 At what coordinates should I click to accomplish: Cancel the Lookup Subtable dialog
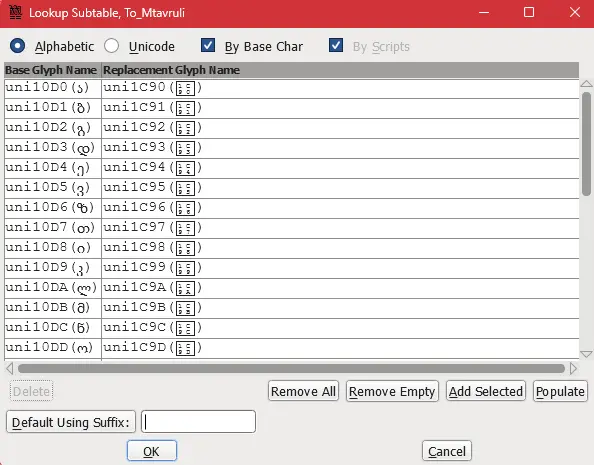point(447,451)
